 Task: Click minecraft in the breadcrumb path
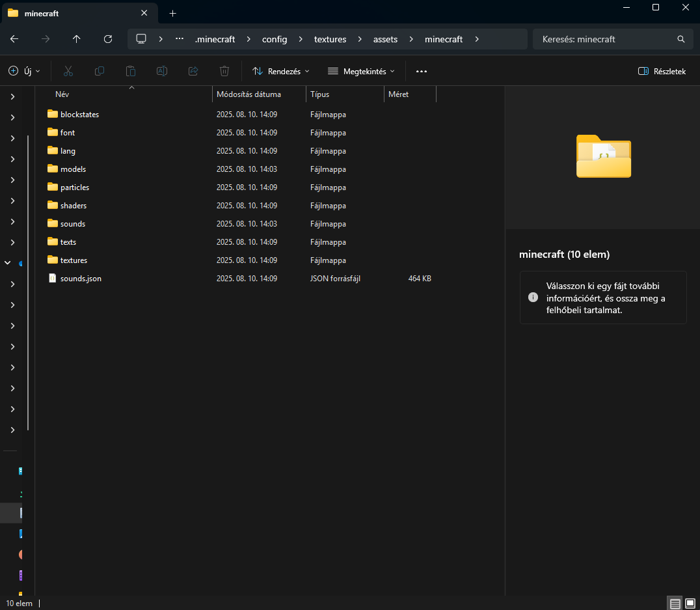(x=444, y=39)
